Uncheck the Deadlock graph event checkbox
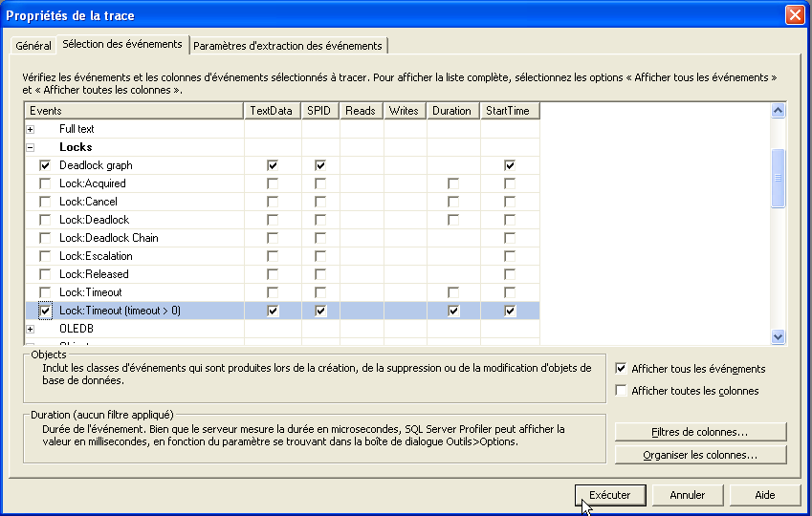 [45, 165]
